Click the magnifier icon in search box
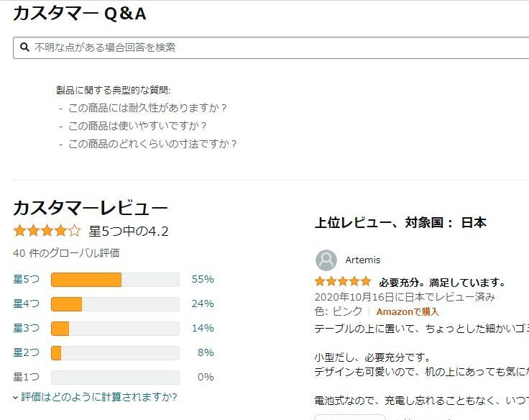Viewport: 529px width, 420px height. [24, 47]
